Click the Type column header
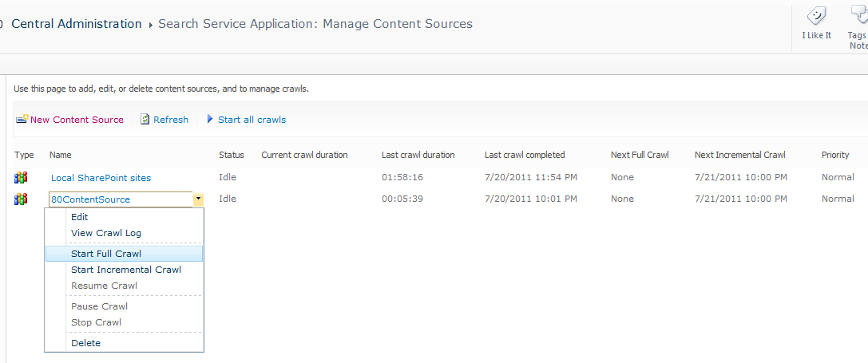The width and height of the screenshot is (868, 363). click(24, 155)
